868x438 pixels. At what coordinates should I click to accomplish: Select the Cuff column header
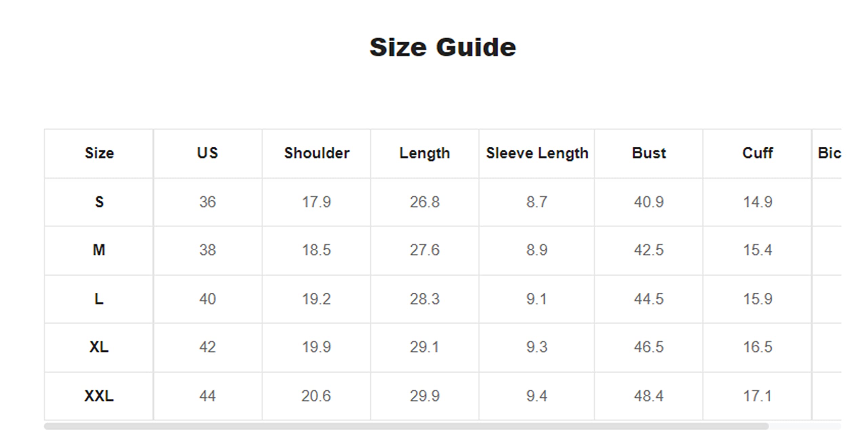757,153
